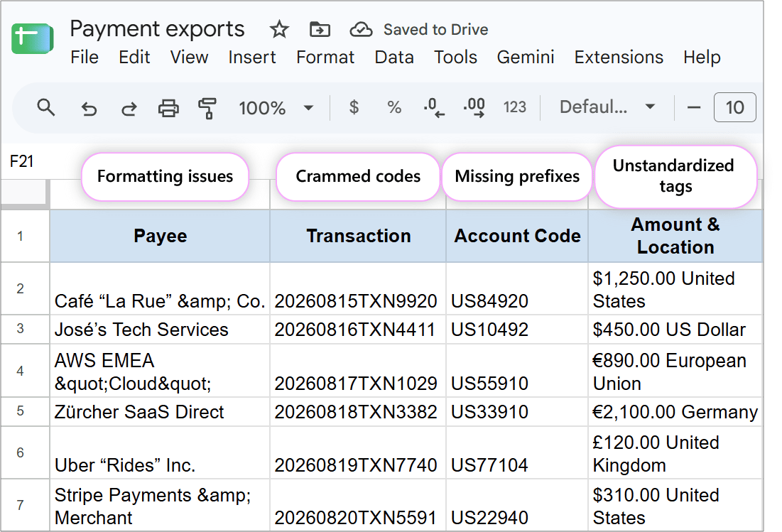
Task: Increase decimal places
Action: click(474, 108)
